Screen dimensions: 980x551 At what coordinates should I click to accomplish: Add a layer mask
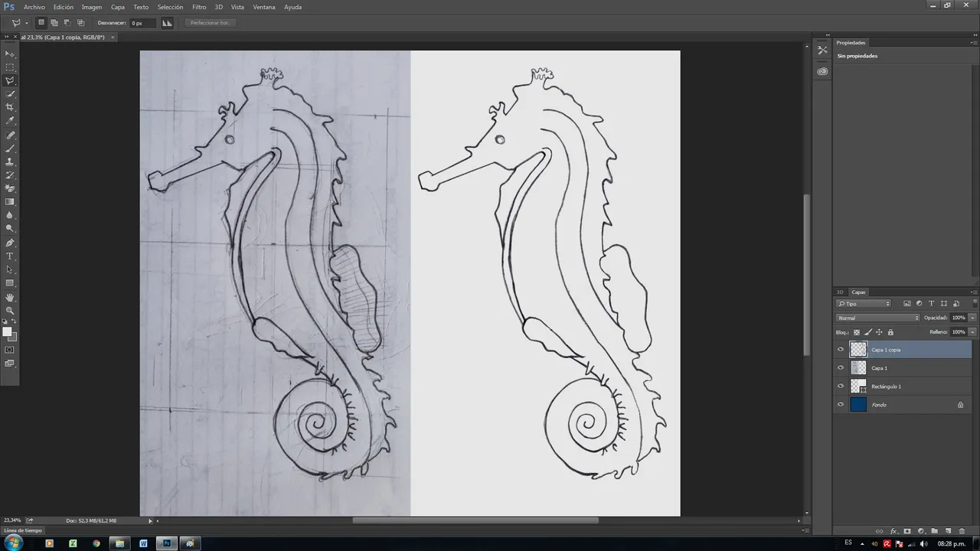(x=907, y=531)
